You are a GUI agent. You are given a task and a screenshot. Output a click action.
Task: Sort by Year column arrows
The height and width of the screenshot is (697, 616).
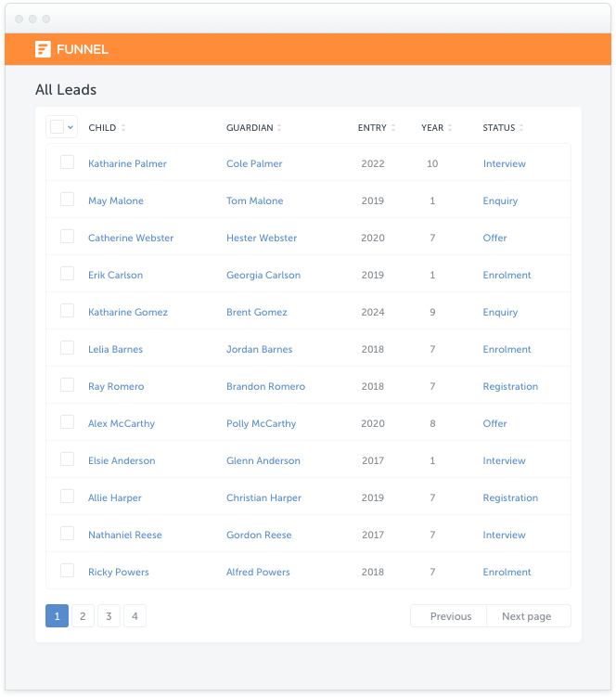(450, 127)
